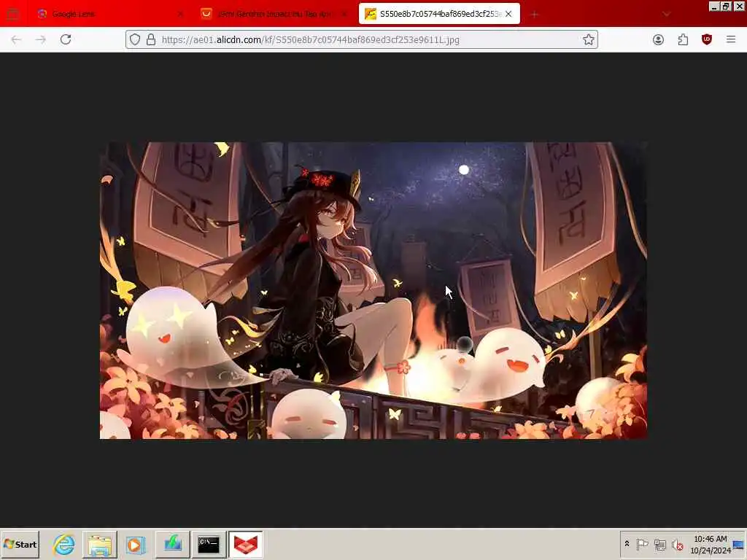This screenshot has height=560, width=747.
Task: Open Windows Explorer folder from taskbar
Action: (99, 544)
